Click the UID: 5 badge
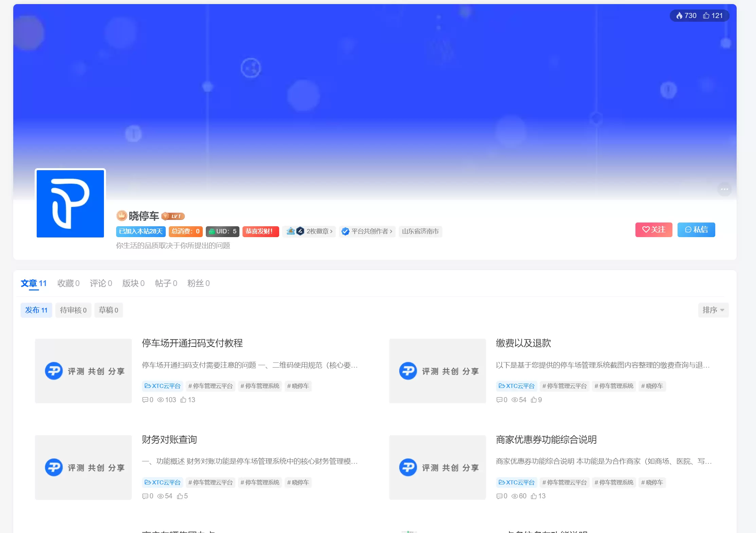The image size is (756, 533). (222, 231)
